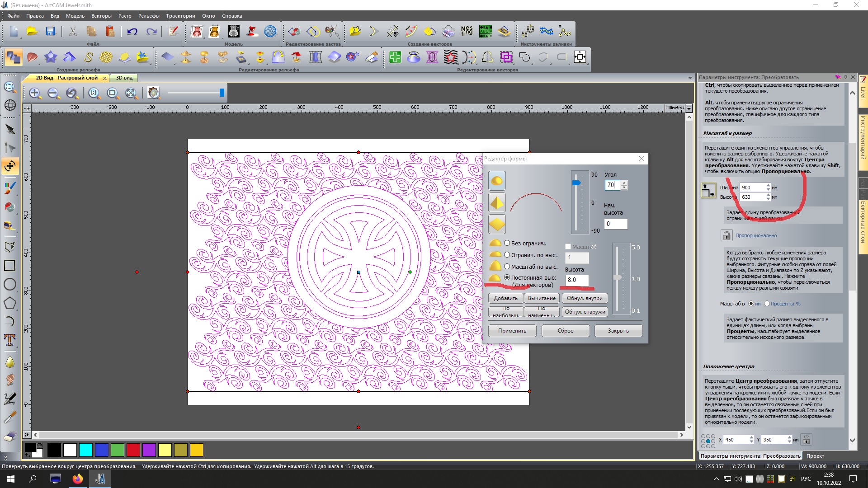Open the Рельефы menu
The width and height of the screenshot is (868, 488).
click(x=148, y=16)
